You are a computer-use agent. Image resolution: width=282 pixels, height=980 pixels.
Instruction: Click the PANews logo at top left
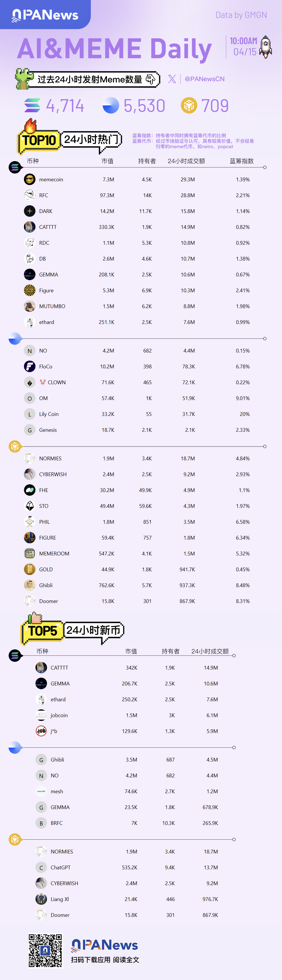coord(45,15)
